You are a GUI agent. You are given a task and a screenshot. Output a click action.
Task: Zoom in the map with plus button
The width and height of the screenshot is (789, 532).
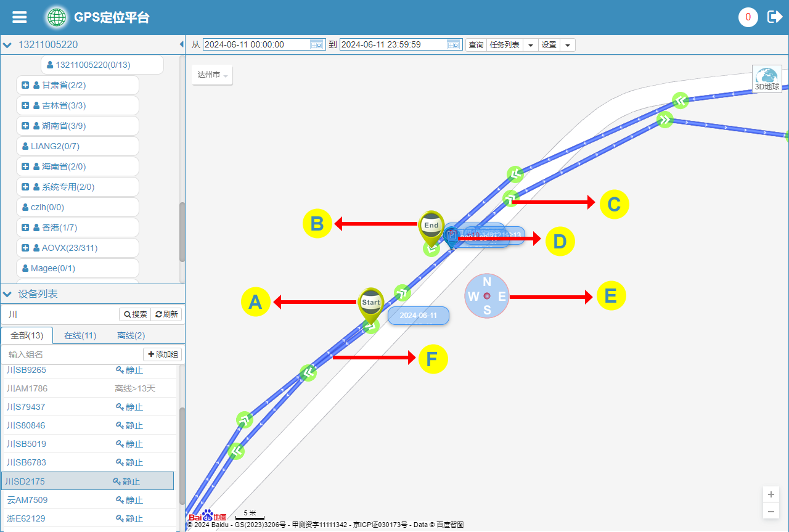coord(771,494)
